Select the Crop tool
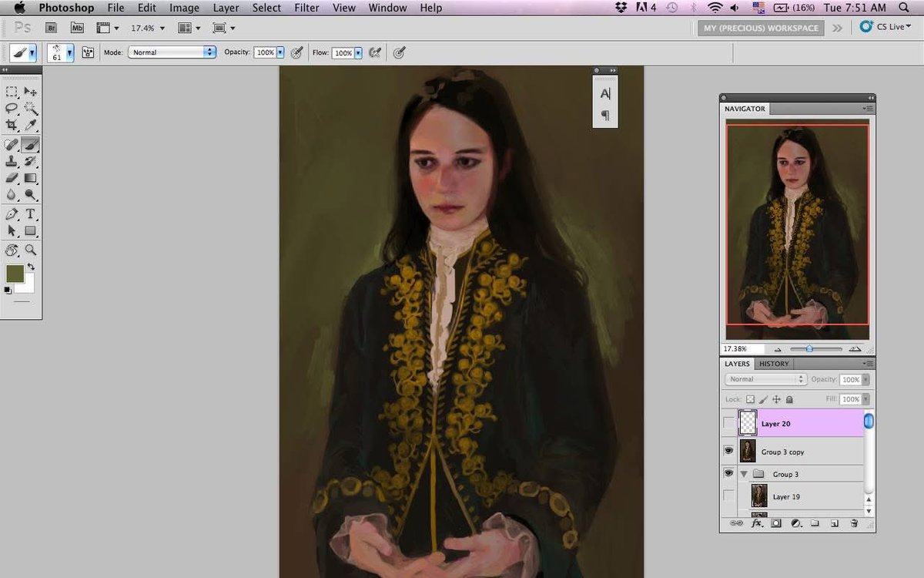Image resolution: width=924 pixels, height=578 pixels. 12,125
